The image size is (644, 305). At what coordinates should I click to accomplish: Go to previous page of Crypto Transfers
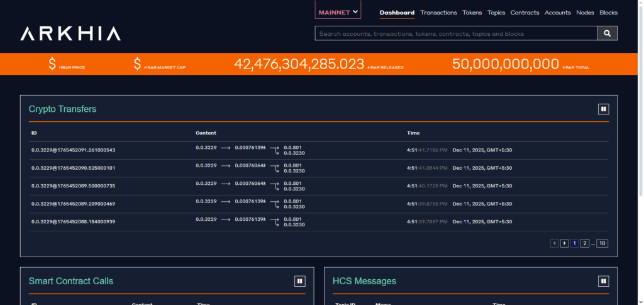pos(555,243)
